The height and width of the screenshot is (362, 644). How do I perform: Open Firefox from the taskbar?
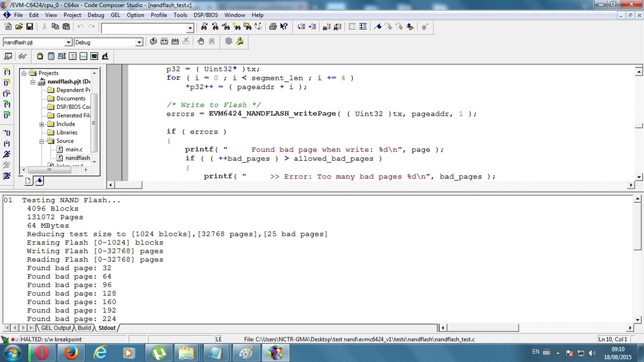click(x=71, y=353)
